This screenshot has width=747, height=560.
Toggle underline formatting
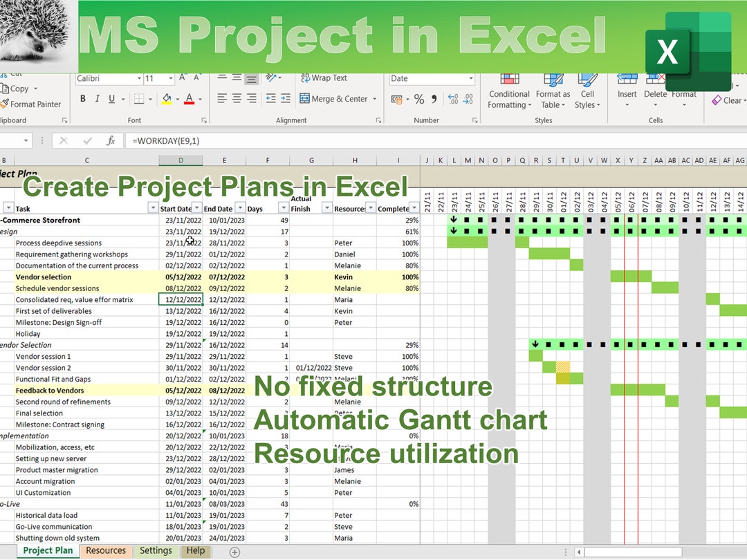(111, 100)
